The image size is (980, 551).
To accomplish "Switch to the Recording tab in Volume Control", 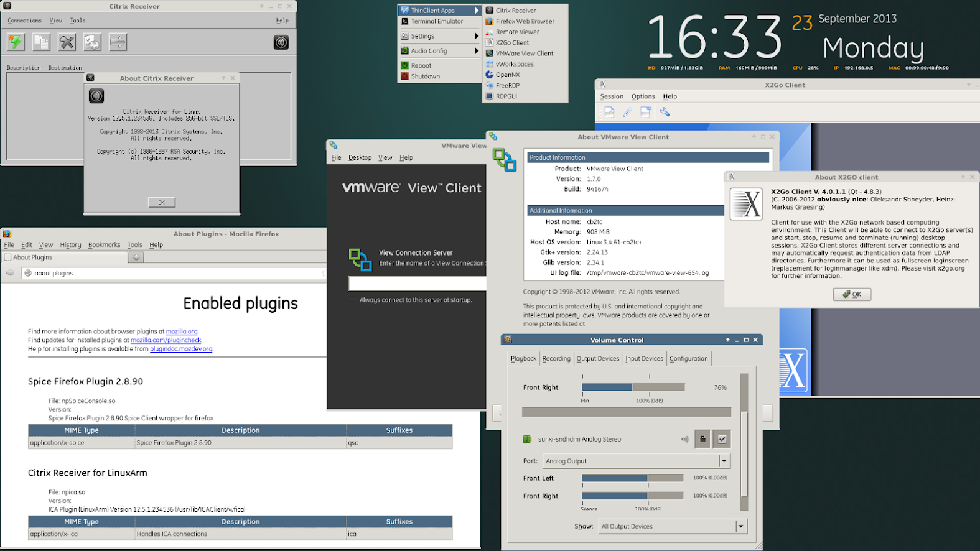I will click(x=556, y=358).
